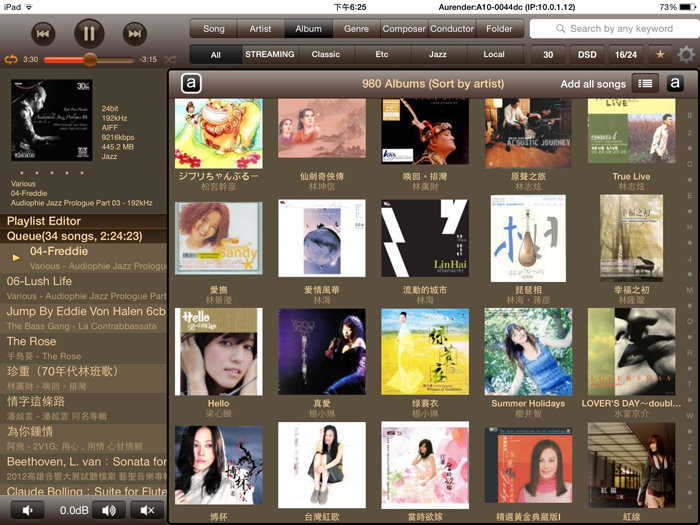
Task: Toggle the 30 recent filter button
Action: tap(548, 54)
